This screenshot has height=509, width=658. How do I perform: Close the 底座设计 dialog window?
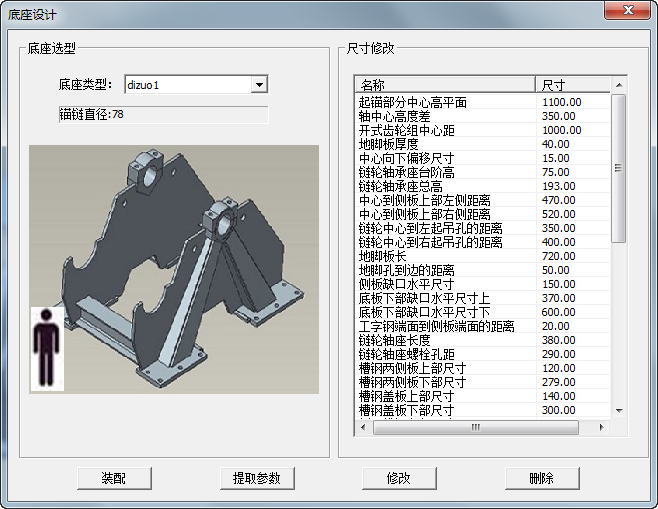(627, 11)
